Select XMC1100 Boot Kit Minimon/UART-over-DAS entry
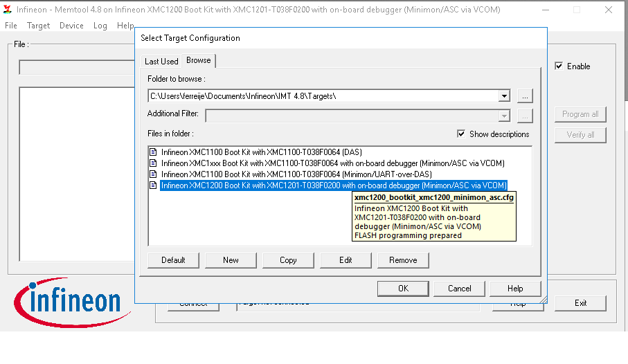The width and height of the screenshot is (628, 364). coord(296,174)
